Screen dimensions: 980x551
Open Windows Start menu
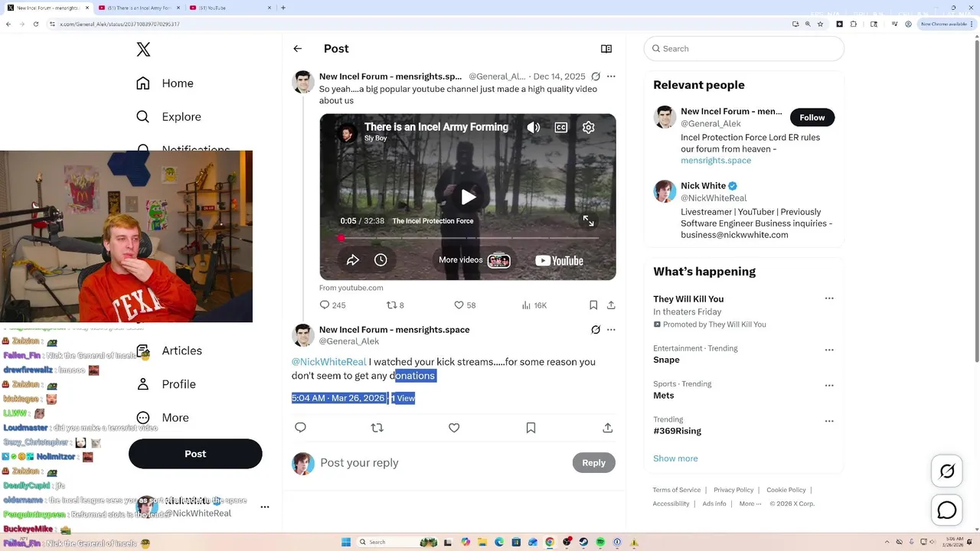(346, 542)
